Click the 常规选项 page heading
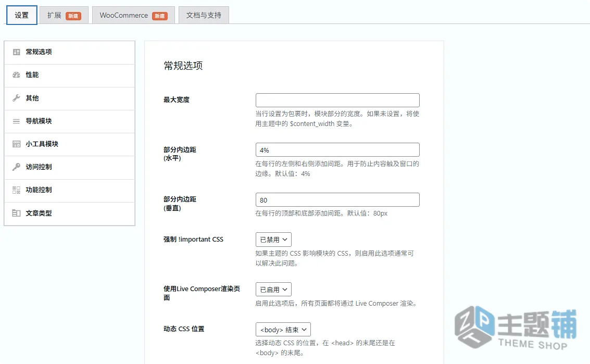Viewport: 590px width, 364px height. point(183,66)
